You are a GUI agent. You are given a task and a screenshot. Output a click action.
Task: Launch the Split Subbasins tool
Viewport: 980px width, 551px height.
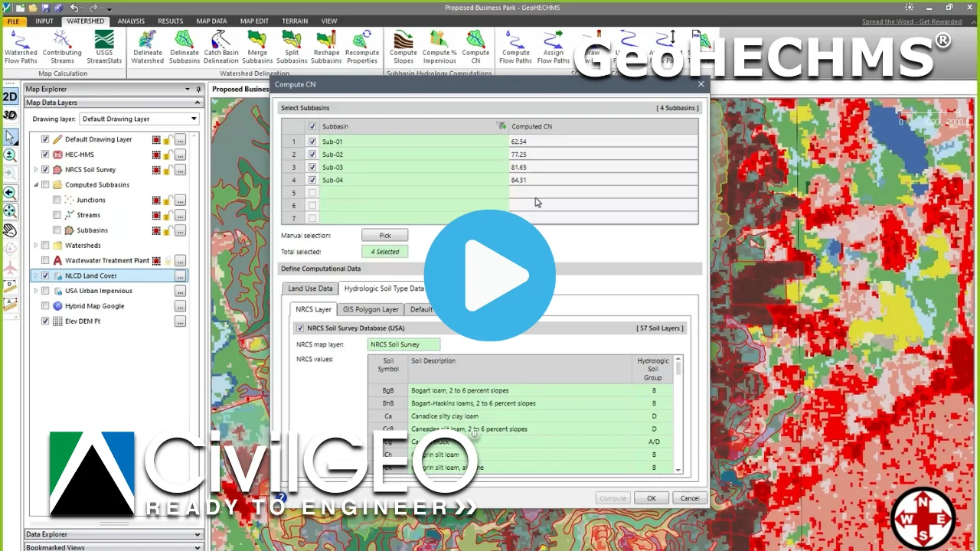292,44
